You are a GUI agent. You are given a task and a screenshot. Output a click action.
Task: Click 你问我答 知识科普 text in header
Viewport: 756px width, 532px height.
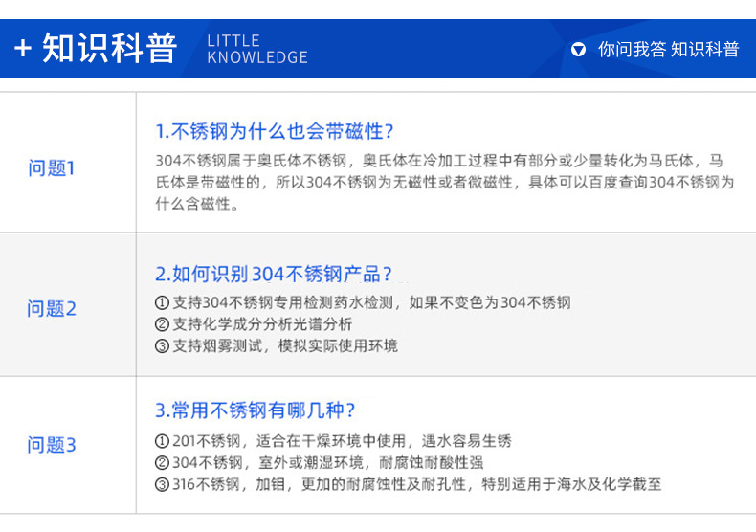(x=668, y=49)
